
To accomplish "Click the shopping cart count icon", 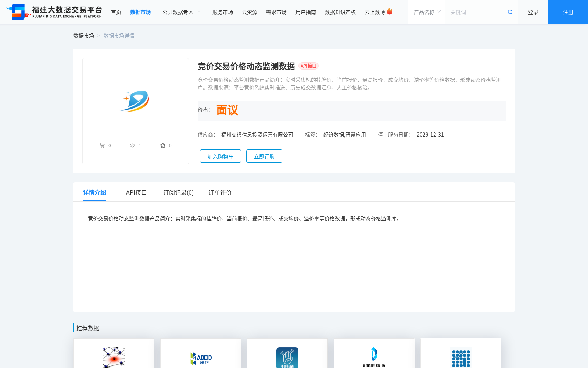I will 102,145.
